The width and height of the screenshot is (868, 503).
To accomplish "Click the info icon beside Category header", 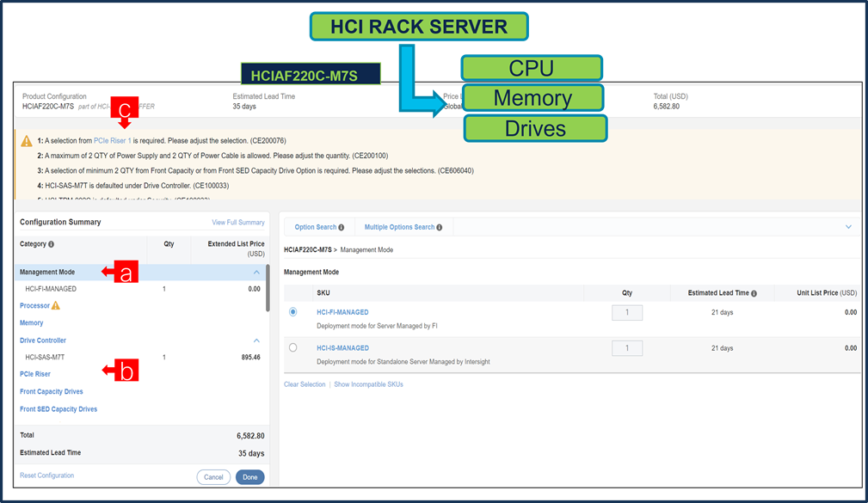I will (x=52, y=244).
